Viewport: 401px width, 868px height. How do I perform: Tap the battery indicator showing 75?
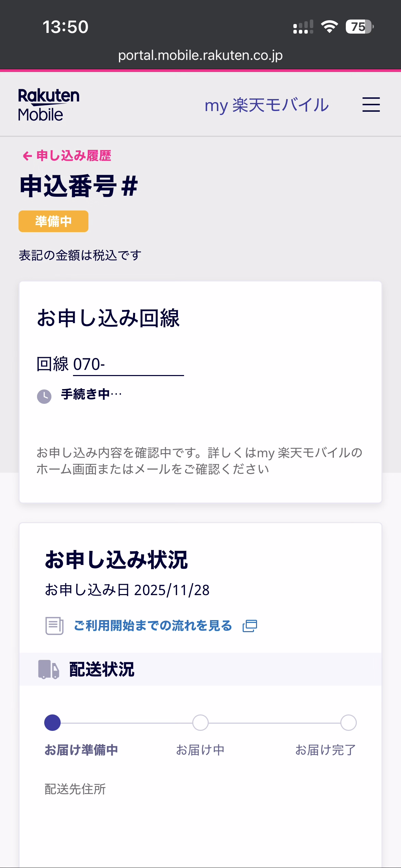[x=359, y=27]
